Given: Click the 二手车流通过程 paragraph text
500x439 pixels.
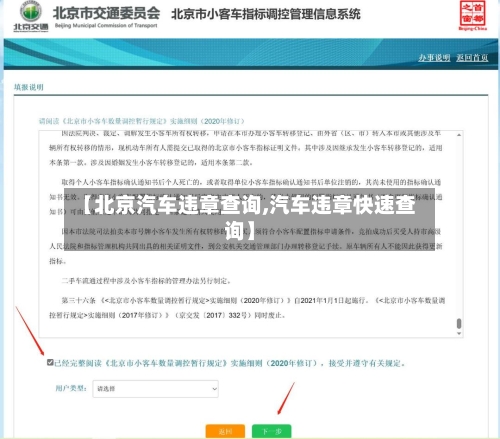Looking at the screenshot, I should pos(146,281).
